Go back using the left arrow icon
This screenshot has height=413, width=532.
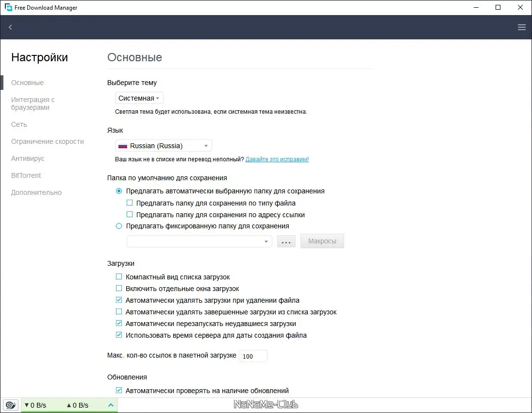(10, 27)
